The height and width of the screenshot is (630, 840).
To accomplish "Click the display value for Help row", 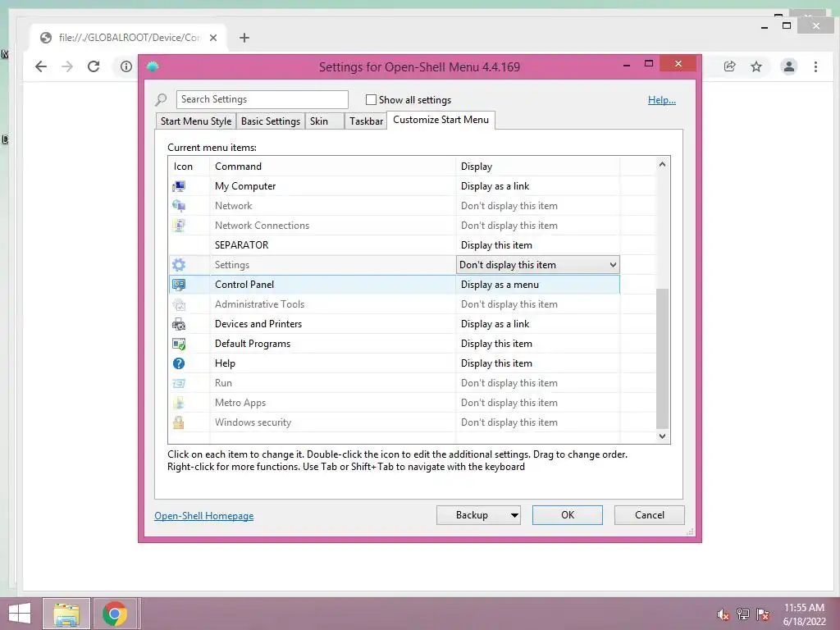I will tap(496, 363).
